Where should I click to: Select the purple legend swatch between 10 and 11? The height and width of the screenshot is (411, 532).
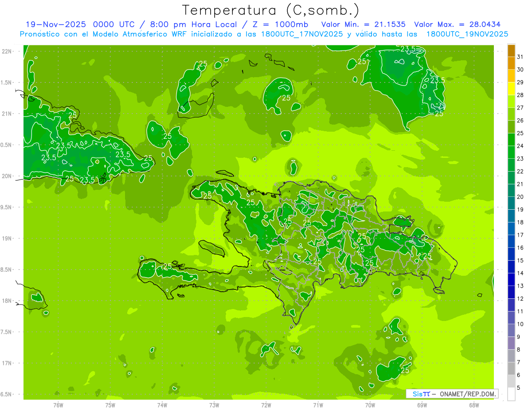(511, 317)
